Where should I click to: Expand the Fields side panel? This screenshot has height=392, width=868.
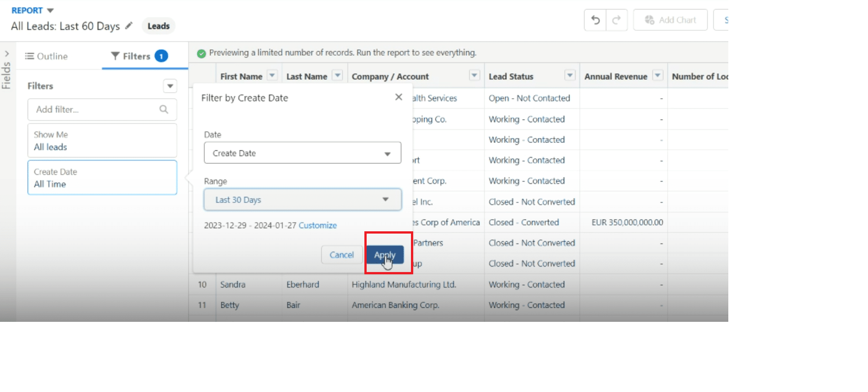click(x=7, y=54)
